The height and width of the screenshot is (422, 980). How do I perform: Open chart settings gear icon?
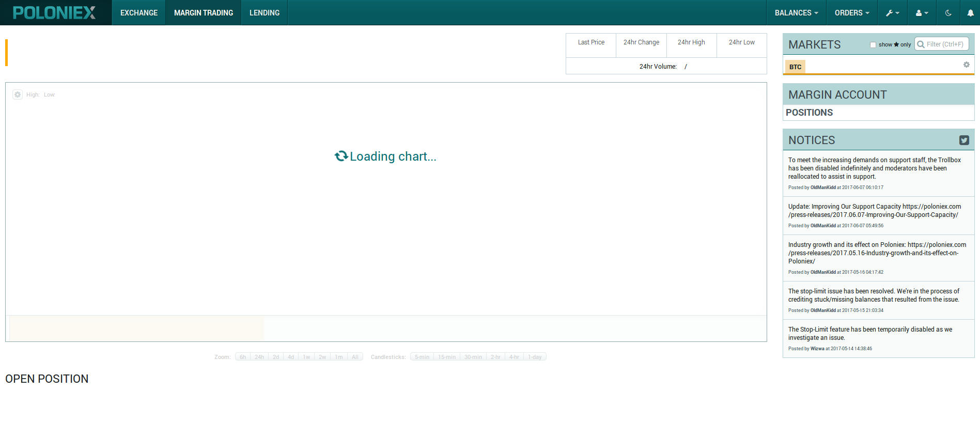(18, 95)
